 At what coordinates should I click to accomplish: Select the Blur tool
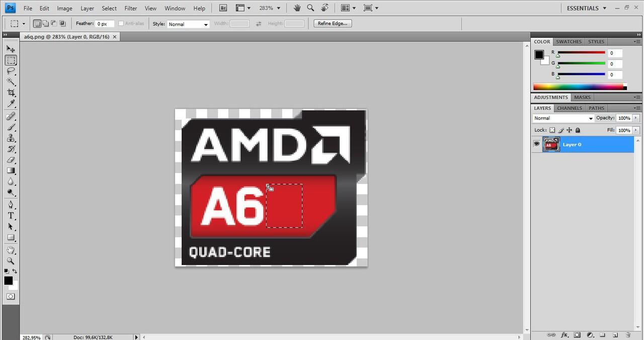click(x=11, y=182)
